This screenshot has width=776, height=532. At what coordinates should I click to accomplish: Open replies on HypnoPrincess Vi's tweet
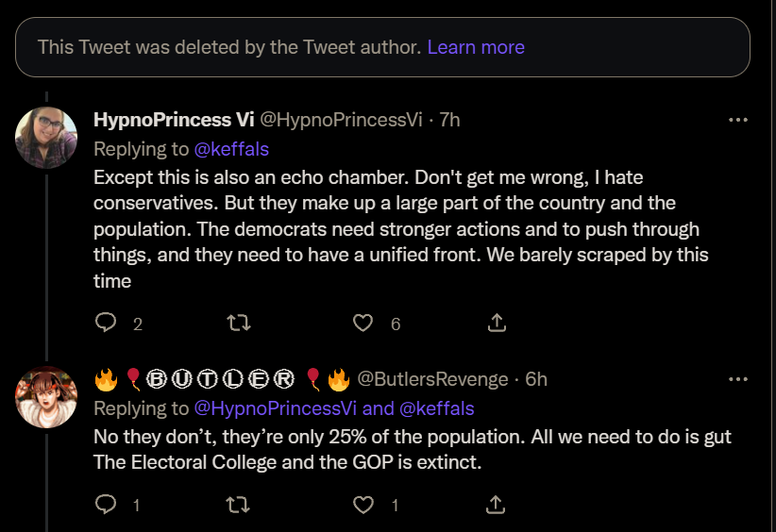tap(106, 323)
